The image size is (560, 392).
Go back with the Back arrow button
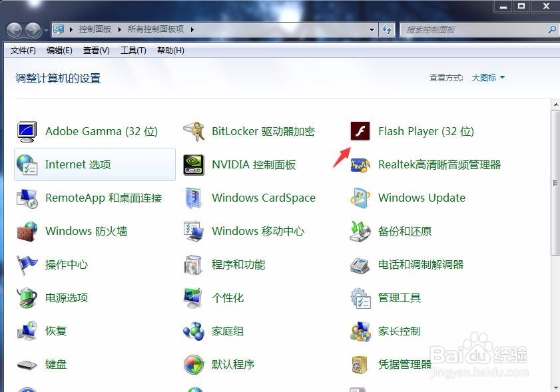pos(14,31)
